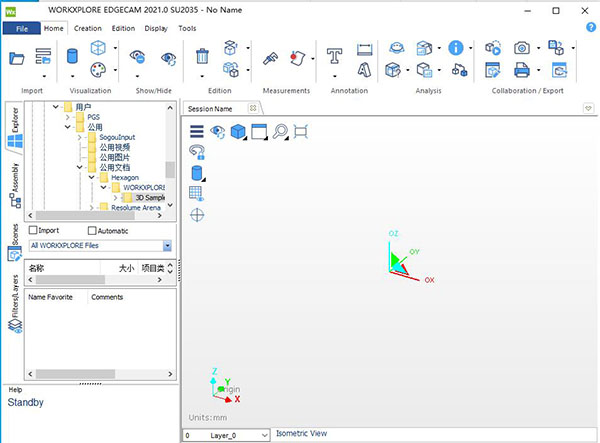
Task: Collapse the 公用文档 folder
Action: (80, 167)
